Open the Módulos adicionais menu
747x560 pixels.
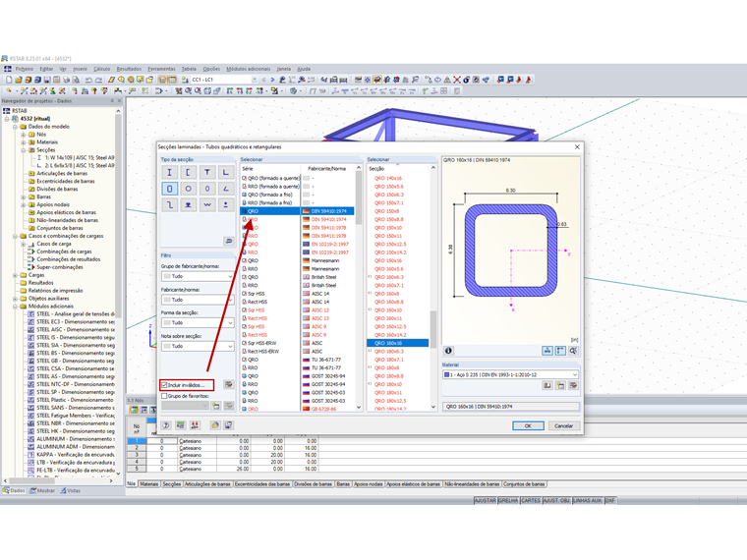click(249, 69)
